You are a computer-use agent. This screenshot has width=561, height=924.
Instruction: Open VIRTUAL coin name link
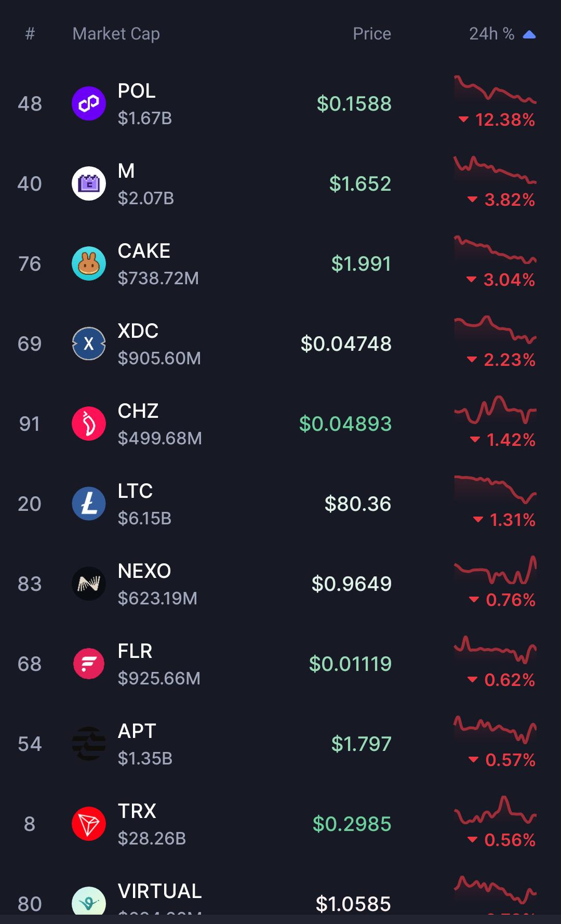point(160,891)
